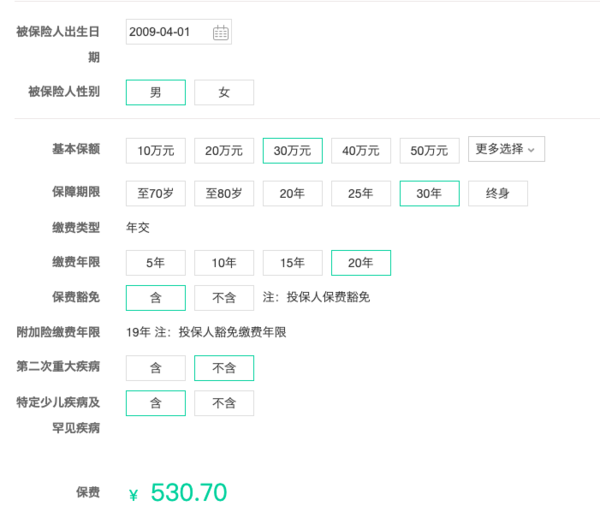The image size is (600, 524).
Task: Open the birth date calendar icon
Action: [x=221, y=33]
